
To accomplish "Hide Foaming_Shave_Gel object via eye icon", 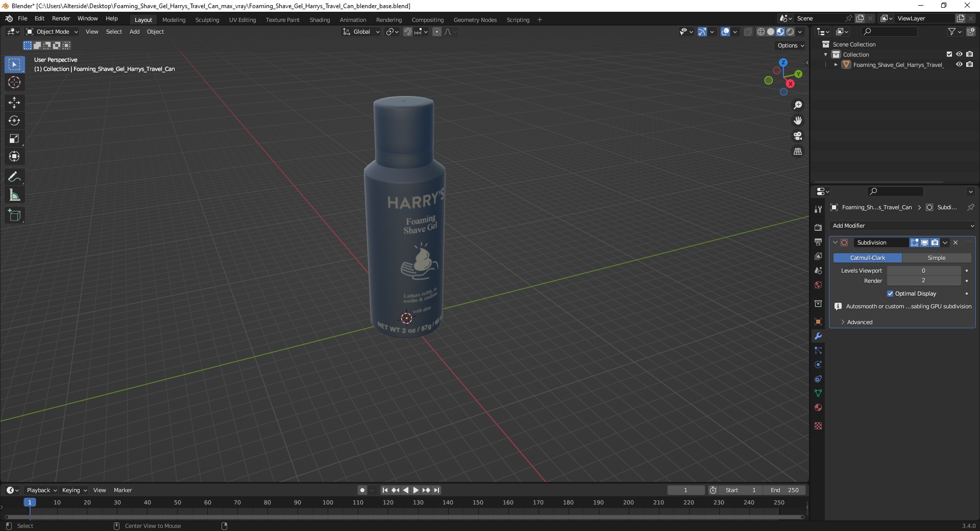I will pyautogui.click(x=959, y=64).
